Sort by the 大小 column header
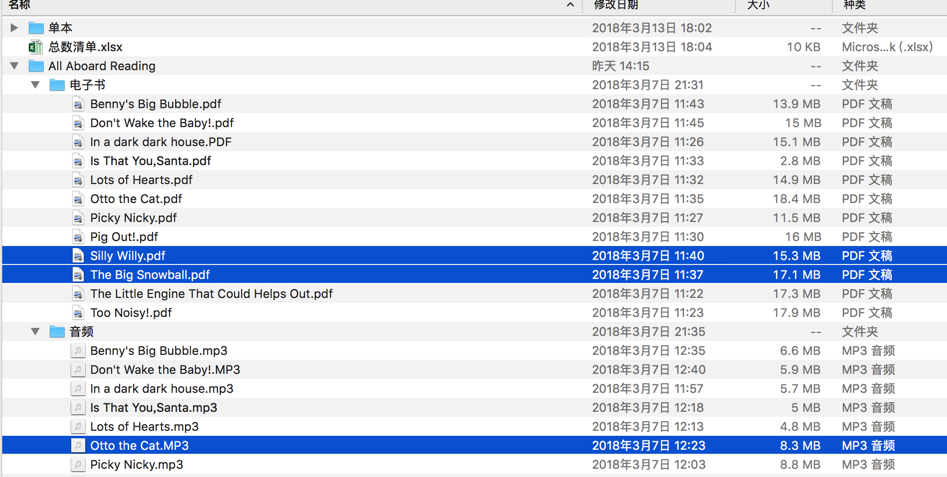 (759, 5)
